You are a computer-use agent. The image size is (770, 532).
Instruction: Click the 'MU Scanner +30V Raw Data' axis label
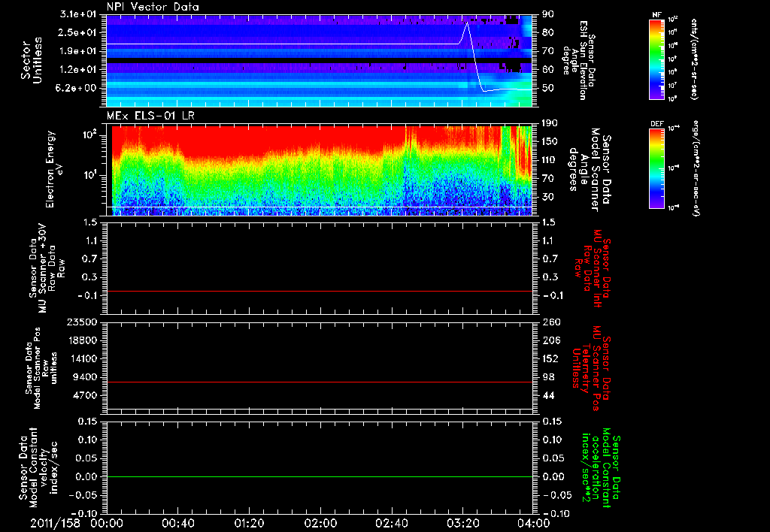click(x=47, y=268)
